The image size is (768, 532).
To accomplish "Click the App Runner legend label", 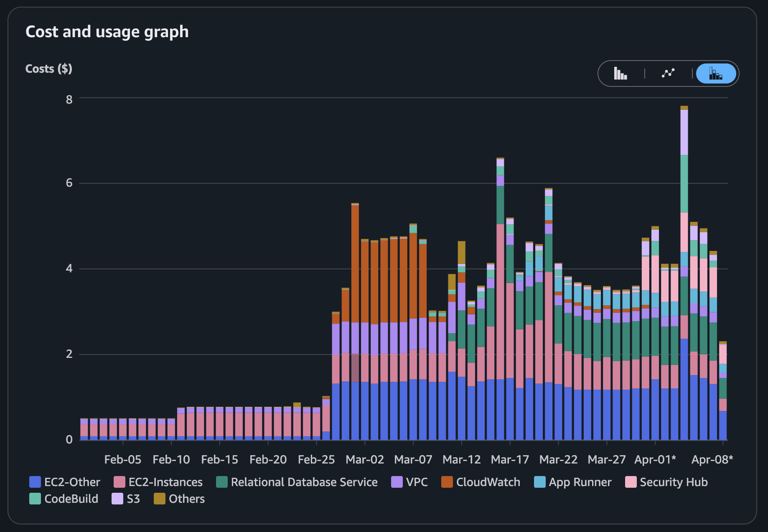I will [x=580, y=482].
